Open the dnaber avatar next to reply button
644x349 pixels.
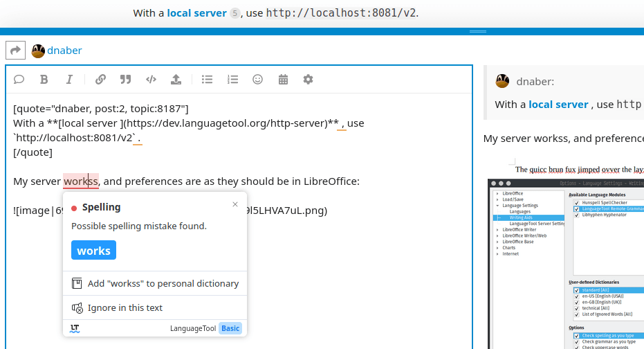[38, 51]
